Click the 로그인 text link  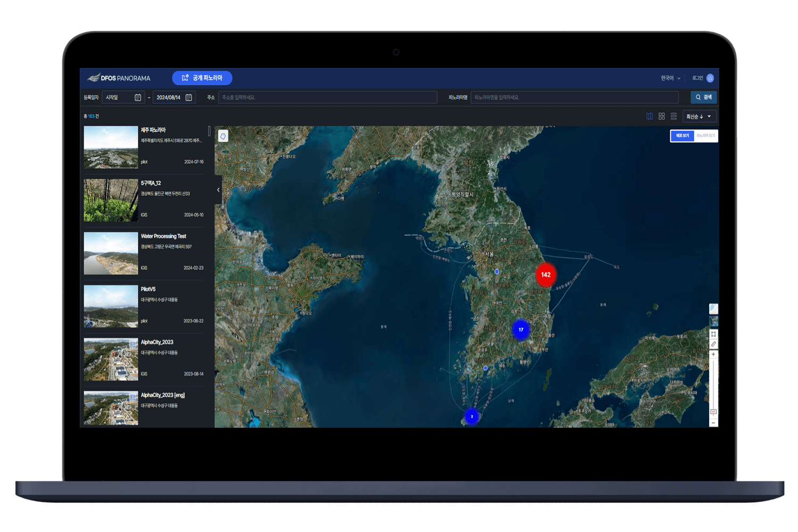[x=697, y=78]
